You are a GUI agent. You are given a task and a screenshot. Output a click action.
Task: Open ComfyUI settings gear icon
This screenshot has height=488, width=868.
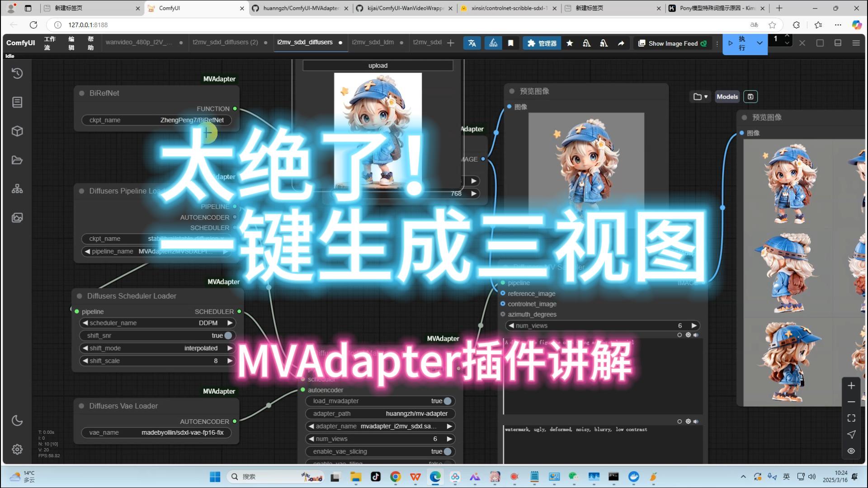click(x=17, y=449)
